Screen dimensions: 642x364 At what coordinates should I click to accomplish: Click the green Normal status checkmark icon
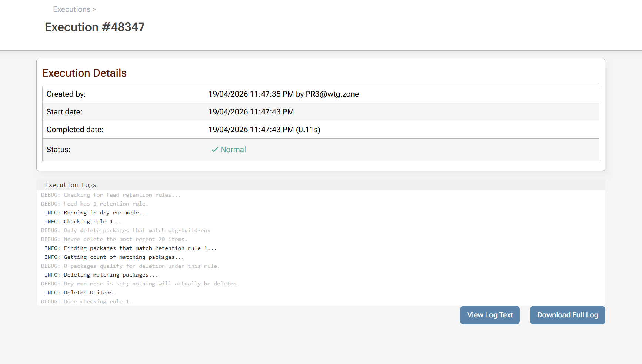(x=214, y=150)
